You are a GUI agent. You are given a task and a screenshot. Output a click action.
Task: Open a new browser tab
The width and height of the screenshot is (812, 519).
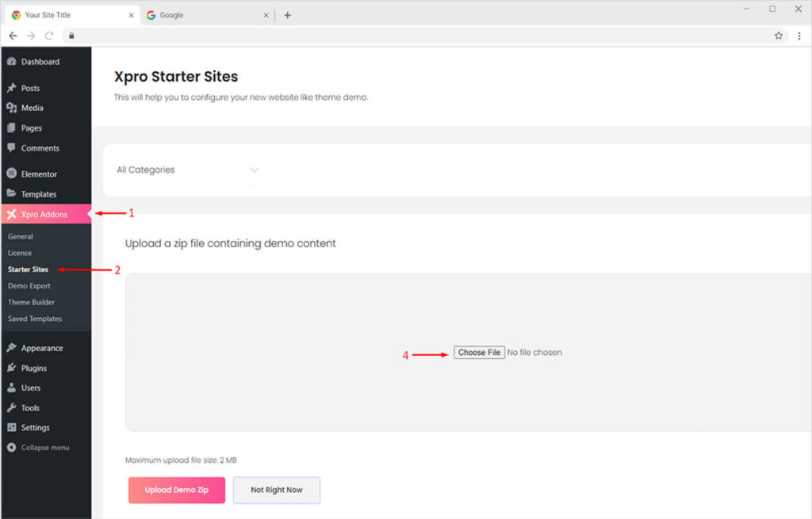coord(287,15)
